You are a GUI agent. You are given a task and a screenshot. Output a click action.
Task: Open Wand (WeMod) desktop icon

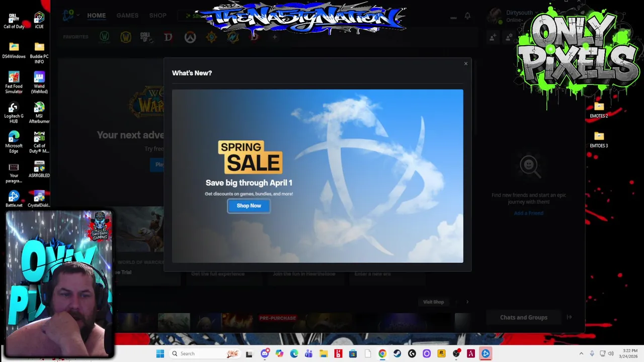39,83
